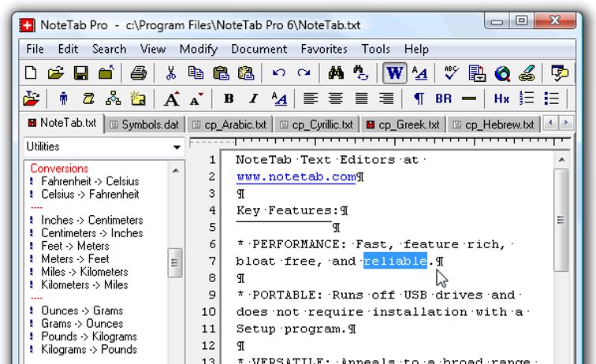Switch to the cp_Greek.txt tab
The width and height of the screenshot is (596, 364).
(402, 124)
